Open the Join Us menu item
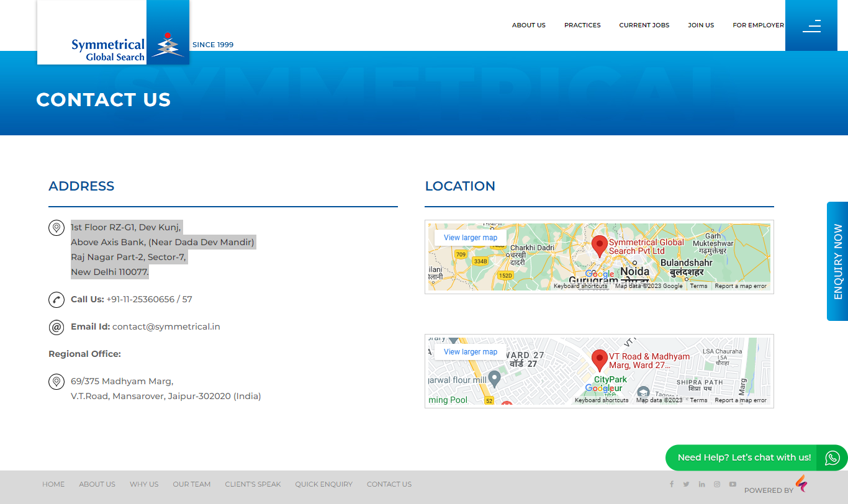The image size is (848, 504). pos(701,25)
